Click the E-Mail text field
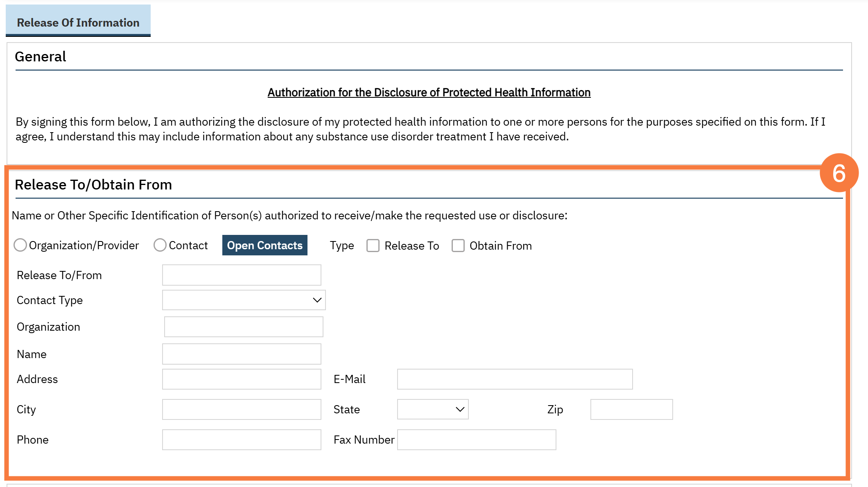 click(x=515, y=379)
